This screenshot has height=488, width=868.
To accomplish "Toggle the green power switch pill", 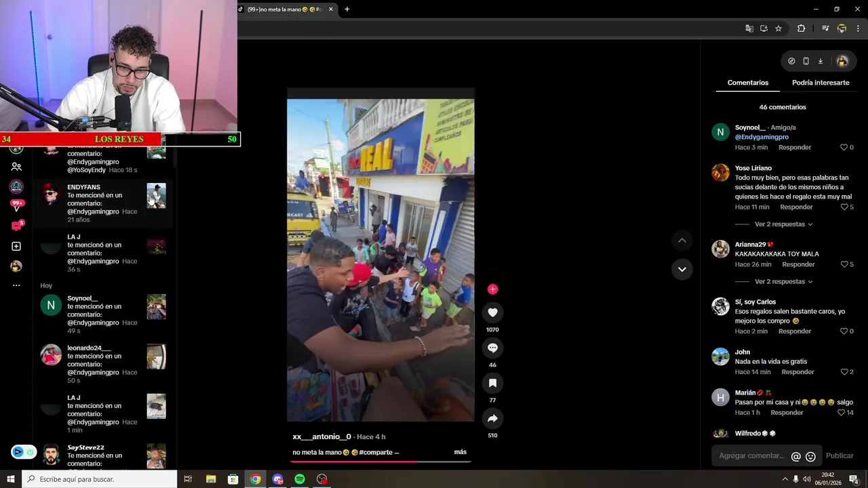I will (x=24, y=452).
